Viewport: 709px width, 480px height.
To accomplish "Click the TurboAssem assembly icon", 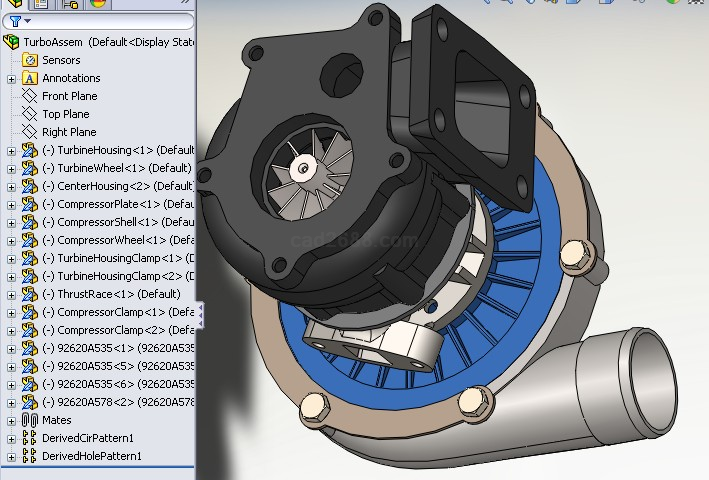I will [x=12, y=42].
